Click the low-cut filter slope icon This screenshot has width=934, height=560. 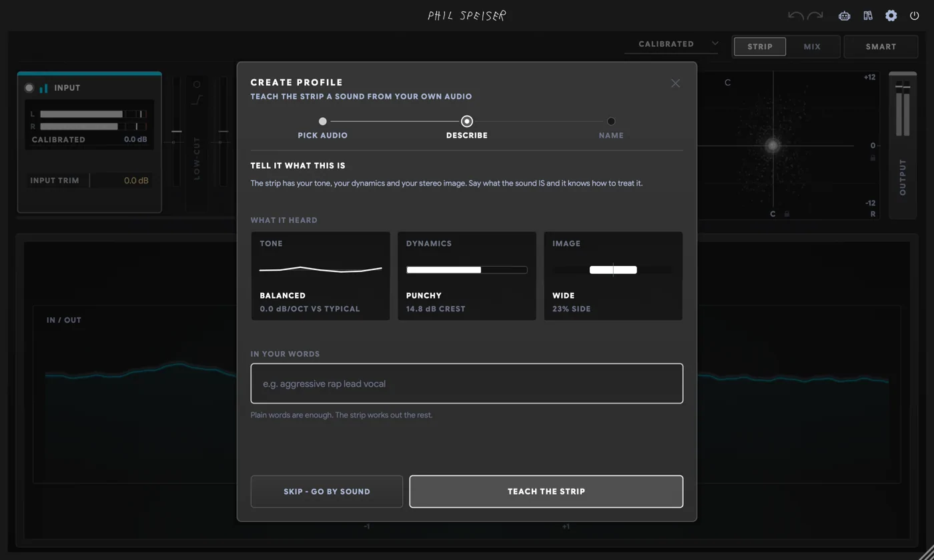(x=197, y=100)
